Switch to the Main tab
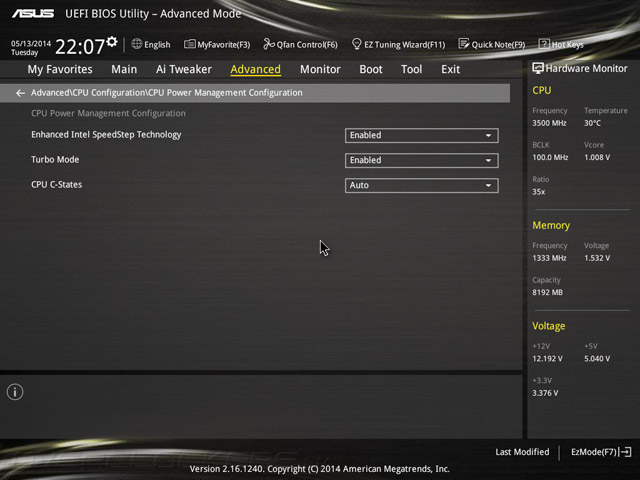 [x=124, y=69]
